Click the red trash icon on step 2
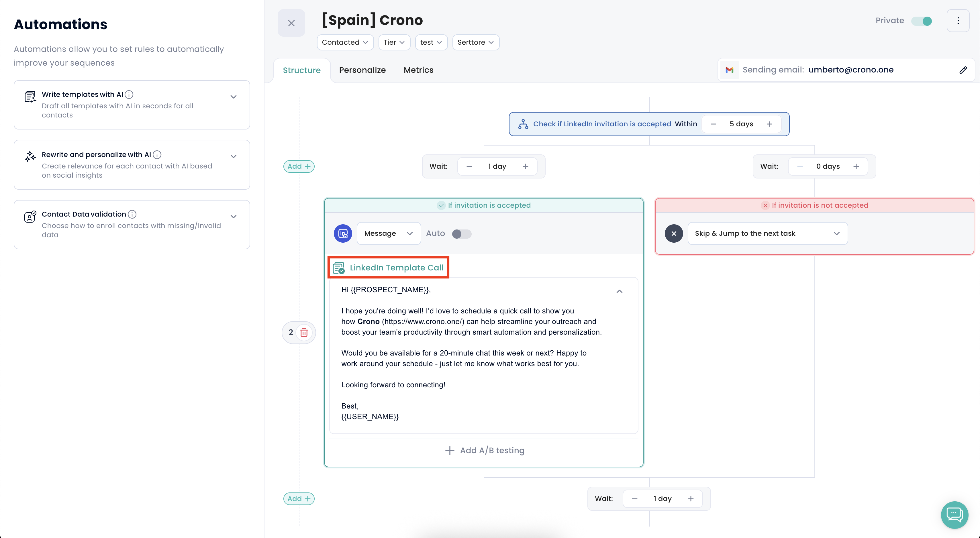 point(303,333)
